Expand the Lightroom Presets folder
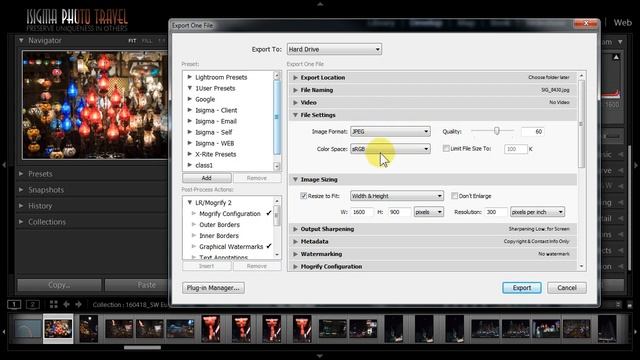This screenshot has height=360, width=640. click(190, 77)
